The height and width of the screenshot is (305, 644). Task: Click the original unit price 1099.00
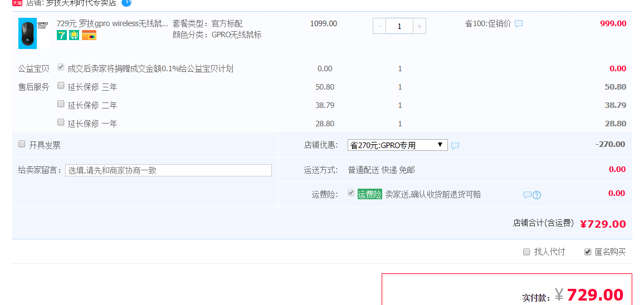(x=324, y=24)
